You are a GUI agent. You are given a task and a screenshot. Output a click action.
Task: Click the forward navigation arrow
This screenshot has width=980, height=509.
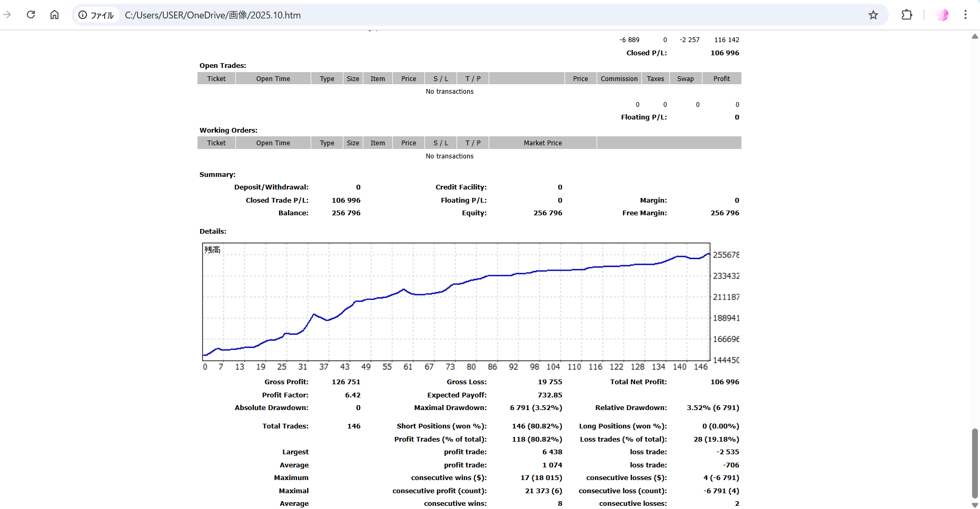click(x=7, y=15)
